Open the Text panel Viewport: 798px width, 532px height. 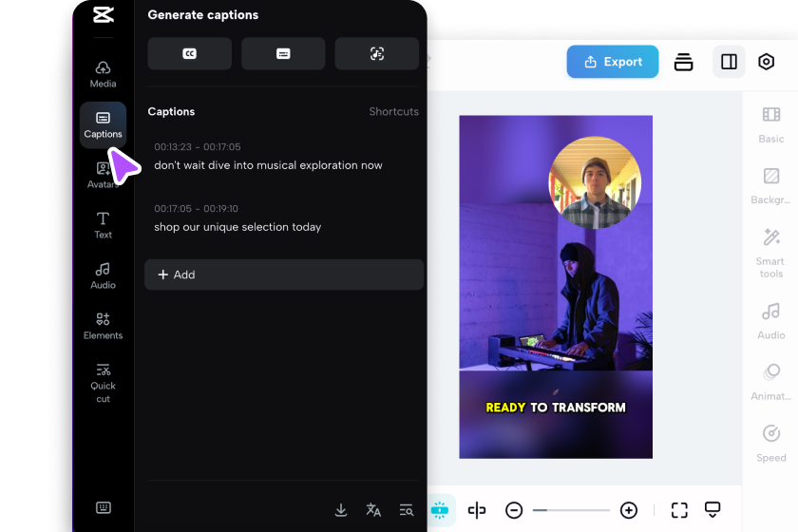coord(103,225)
